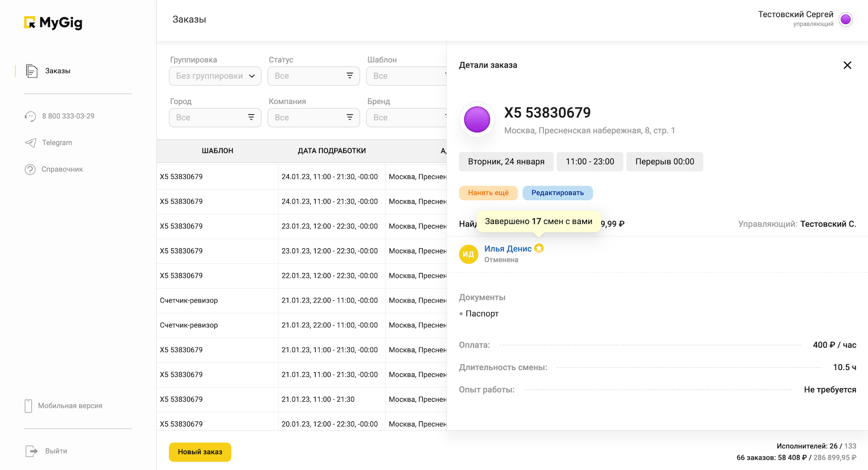Open the Статус filter field
Viewport: 868px width, 470px height.
[314, 76]
